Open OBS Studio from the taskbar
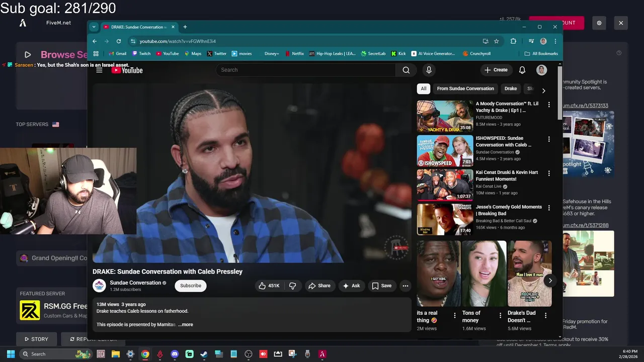 [248, 354]
